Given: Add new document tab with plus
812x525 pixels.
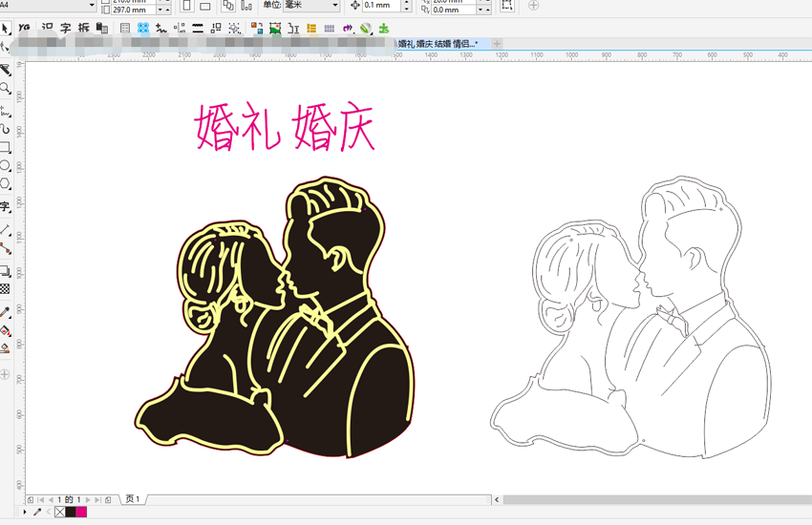Looking at the screenshot, I should click(x=497, y=44).
